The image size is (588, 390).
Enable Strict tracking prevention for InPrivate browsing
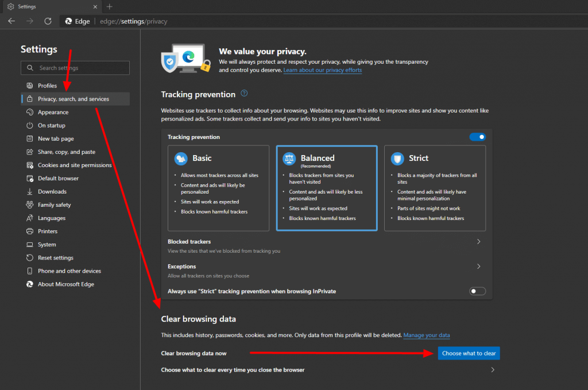point(477,291)
